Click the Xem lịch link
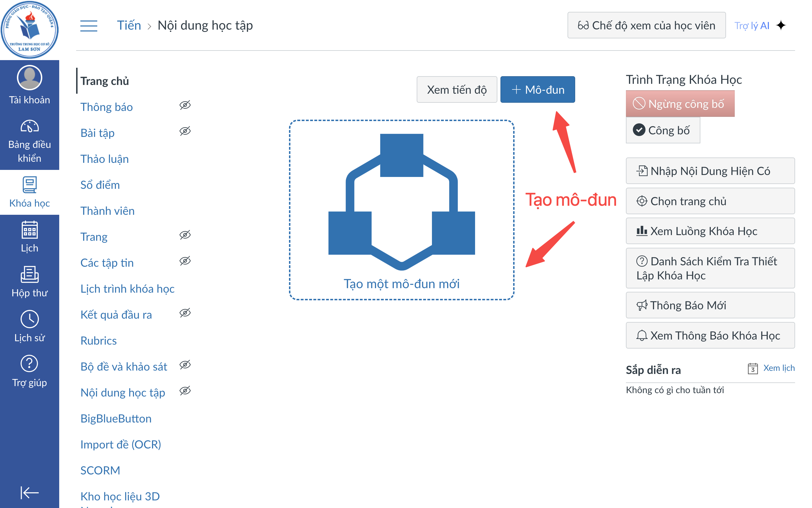The image size is (812, 508). coord(779,368)
